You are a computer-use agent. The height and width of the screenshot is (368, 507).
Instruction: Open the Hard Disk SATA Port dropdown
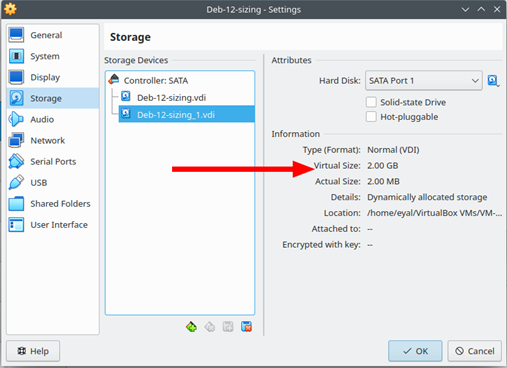pyautogui.click(x=423, y=81)
